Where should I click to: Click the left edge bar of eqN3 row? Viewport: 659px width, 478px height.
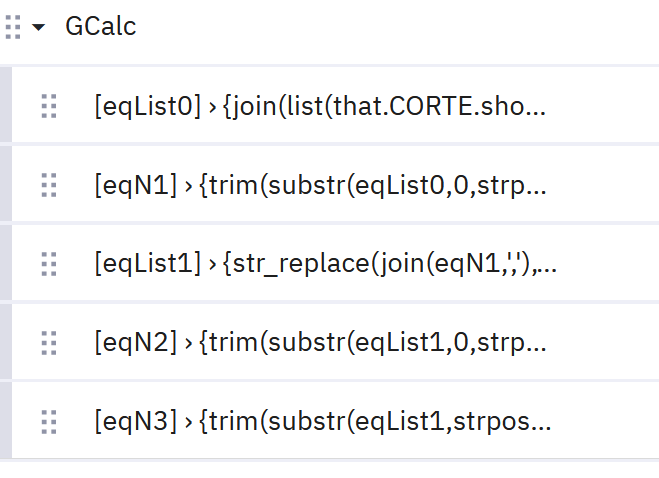[x=5, y=422]
